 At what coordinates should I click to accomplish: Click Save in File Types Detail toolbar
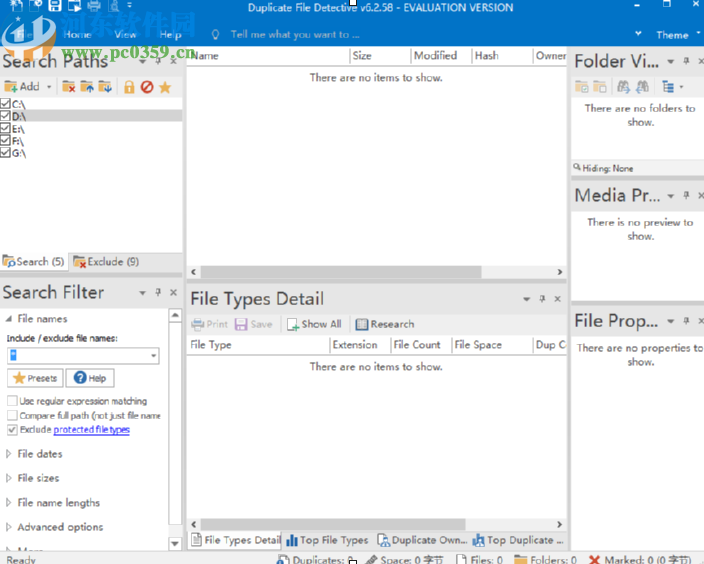(254, 324)
